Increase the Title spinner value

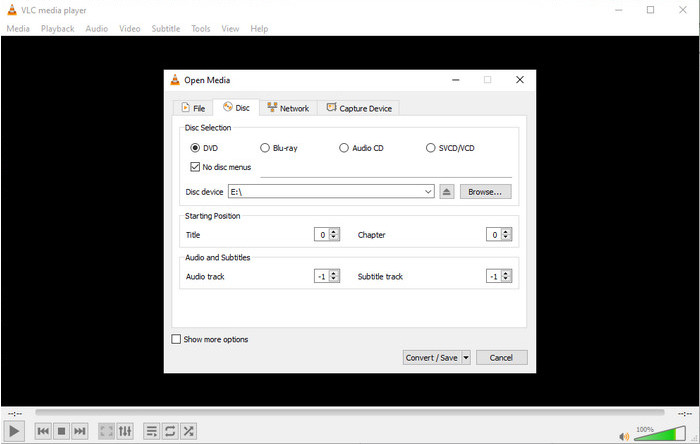[334, 232]
